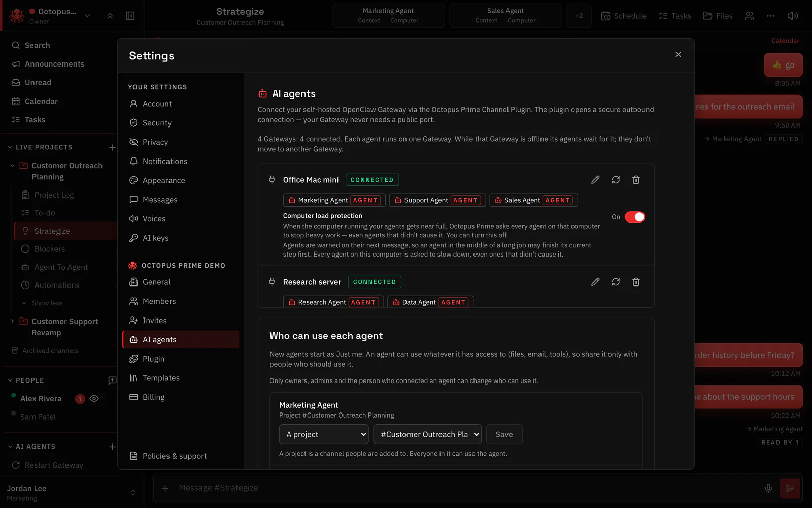812x508 pixels.
Task: Click Show less under channels
Action: (43, 303)
